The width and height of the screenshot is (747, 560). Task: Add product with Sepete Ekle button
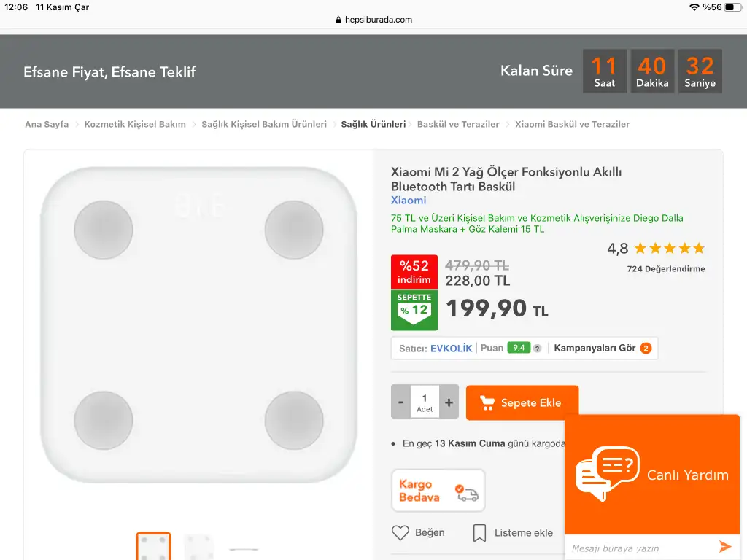pos(522,402)
